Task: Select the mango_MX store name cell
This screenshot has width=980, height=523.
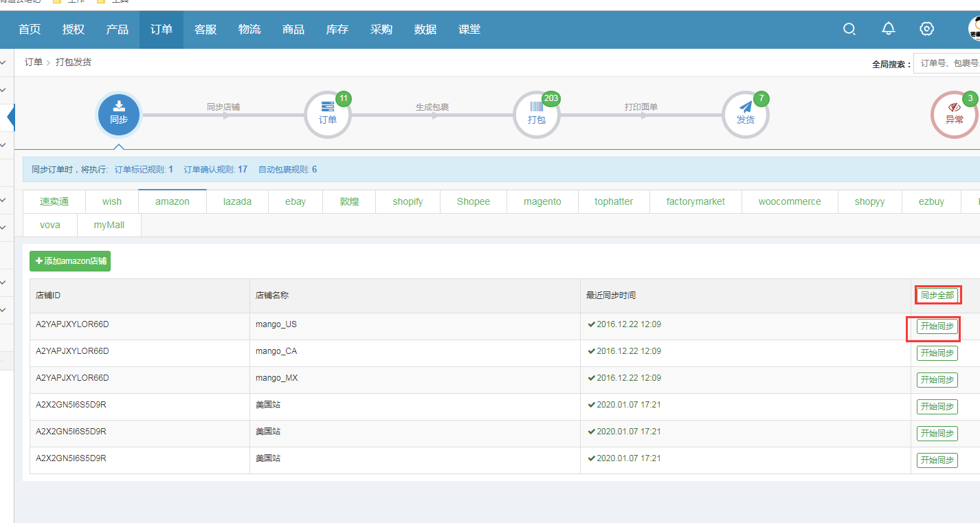Action: (x=415, y=380)
